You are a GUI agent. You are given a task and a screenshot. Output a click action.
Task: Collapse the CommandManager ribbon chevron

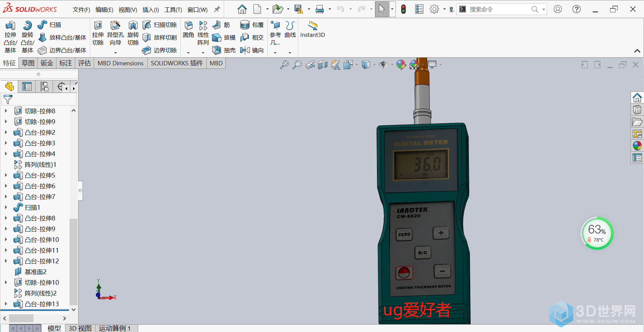click(637, 51)
